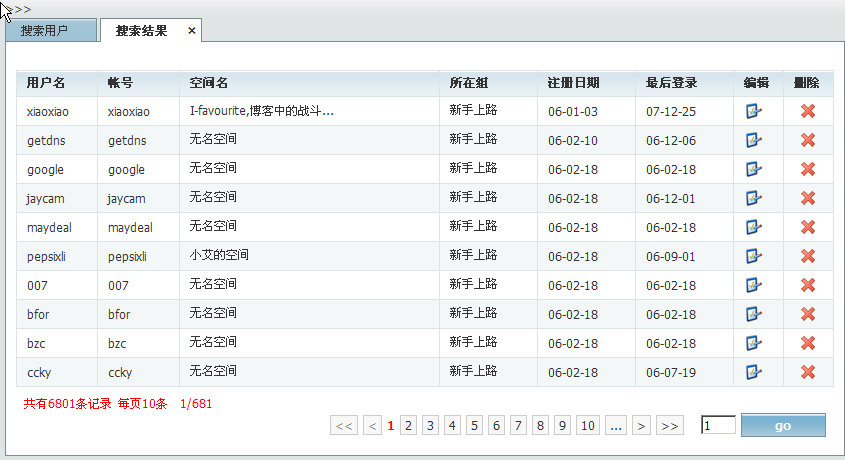Click the 编辑 column header
Viewport: 845px width, 460px height.
(x=756, y=83)
